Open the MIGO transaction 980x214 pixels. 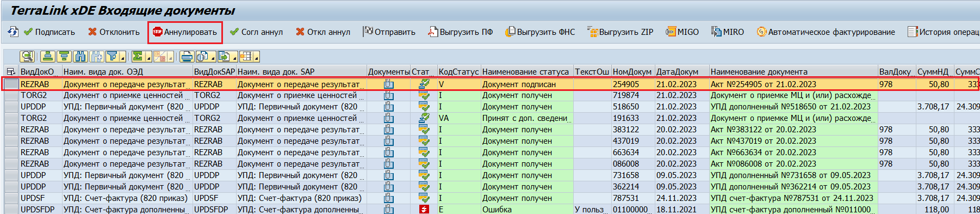(x=683, y=32)
